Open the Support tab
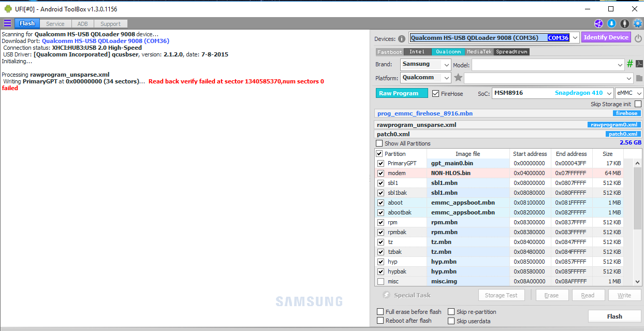644x331 pixels. pos(111,24)
